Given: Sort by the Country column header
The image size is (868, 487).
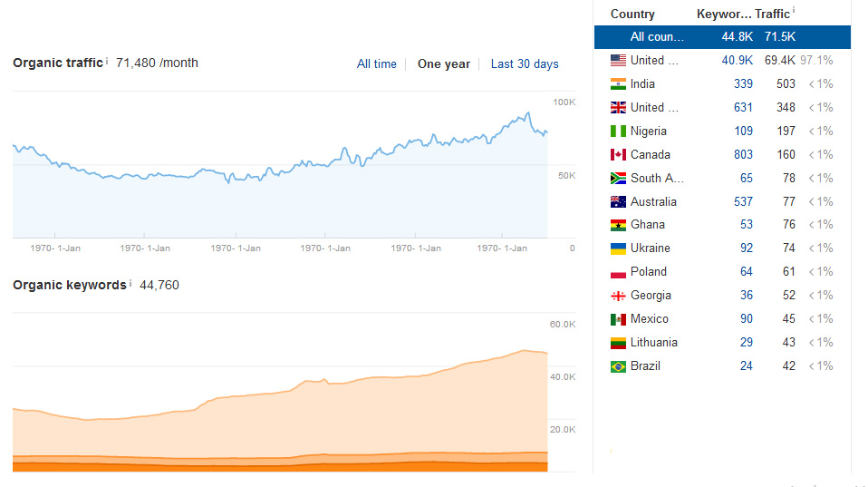Looking at the screenshot, I should pyautogui.click(x=632, y=15).
